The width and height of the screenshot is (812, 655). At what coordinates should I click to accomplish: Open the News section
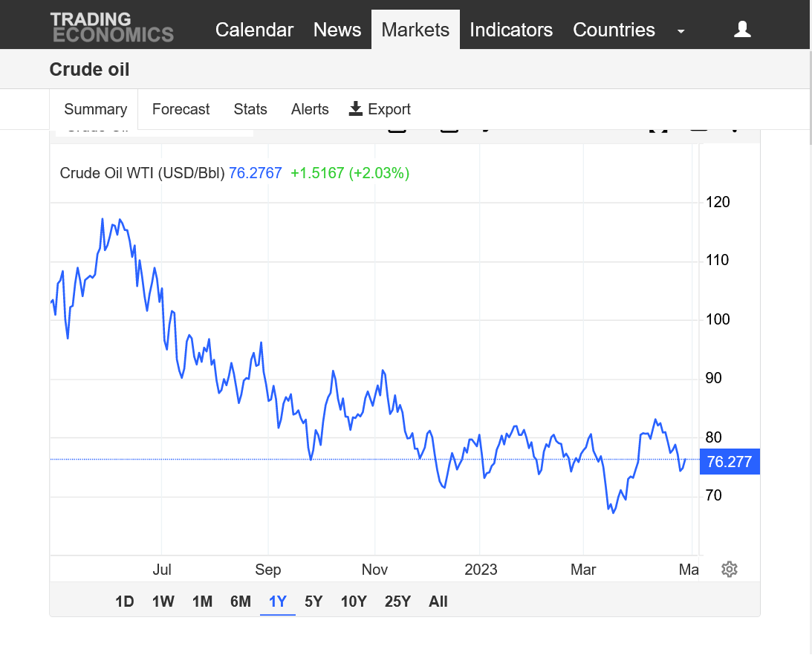click(x=337, y=30)
